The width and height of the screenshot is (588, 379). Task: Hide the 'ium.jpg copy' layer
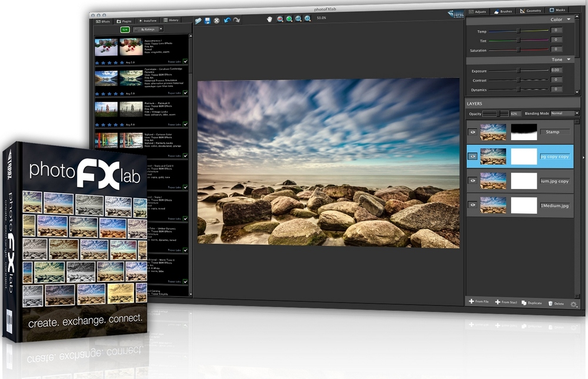point(473,181)
